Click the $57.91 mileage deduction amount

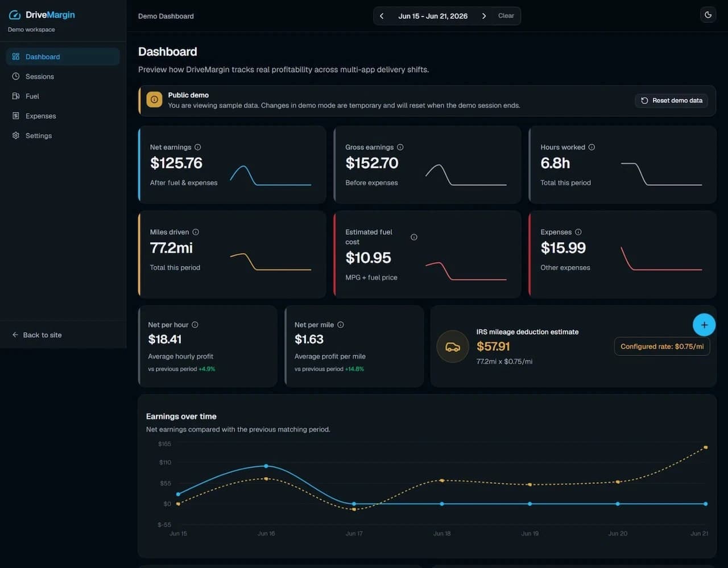point(493,346)
